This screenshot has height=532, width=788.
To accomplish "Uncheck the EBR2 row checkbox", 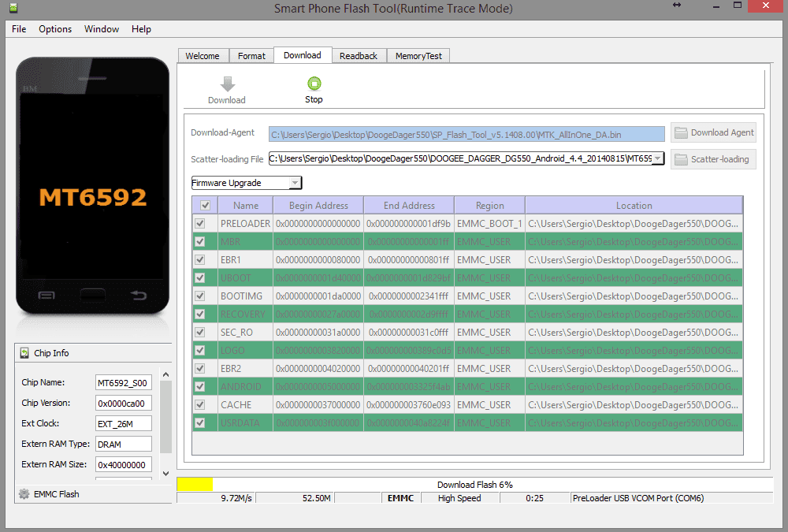I will [x=200, y=368].
